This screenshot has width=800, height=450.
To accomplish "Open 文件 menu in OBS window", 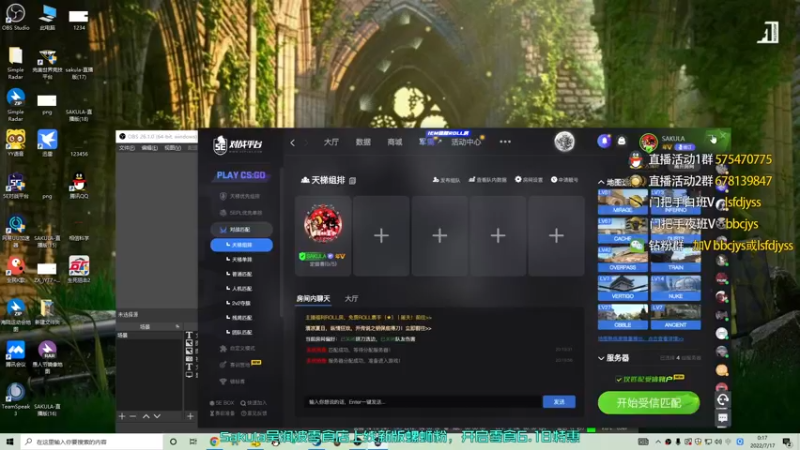I will coord(126,148).
